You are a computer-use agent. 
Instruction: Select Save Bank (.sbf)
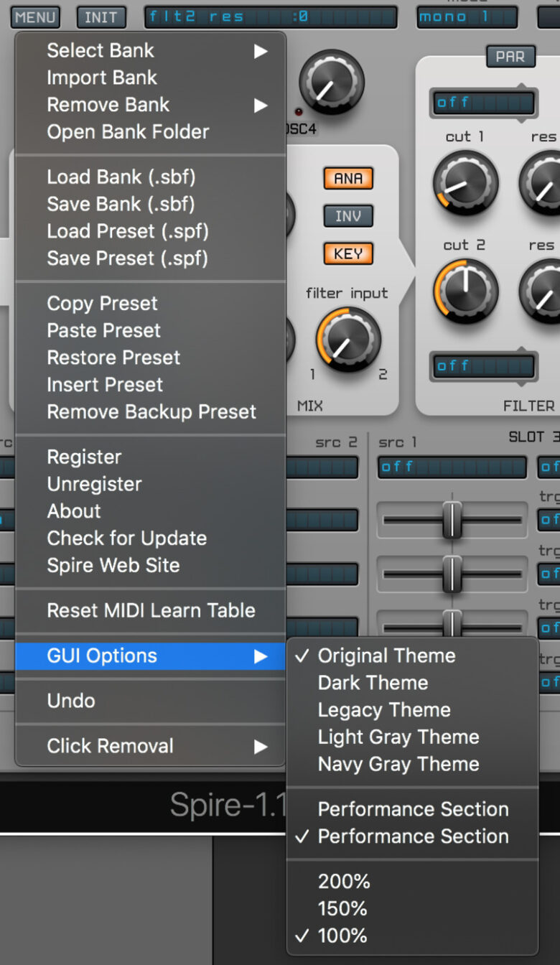(151, 205)
